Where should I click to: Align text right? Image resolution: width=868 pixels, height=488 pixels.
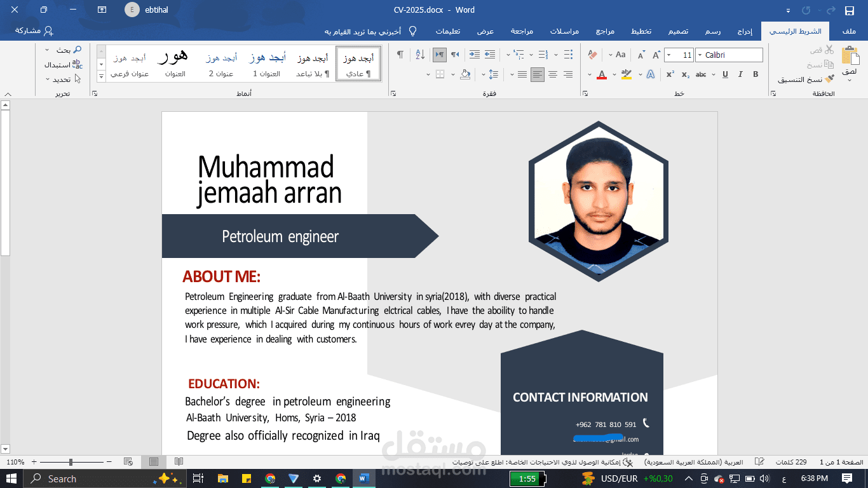tap(568, 74)
